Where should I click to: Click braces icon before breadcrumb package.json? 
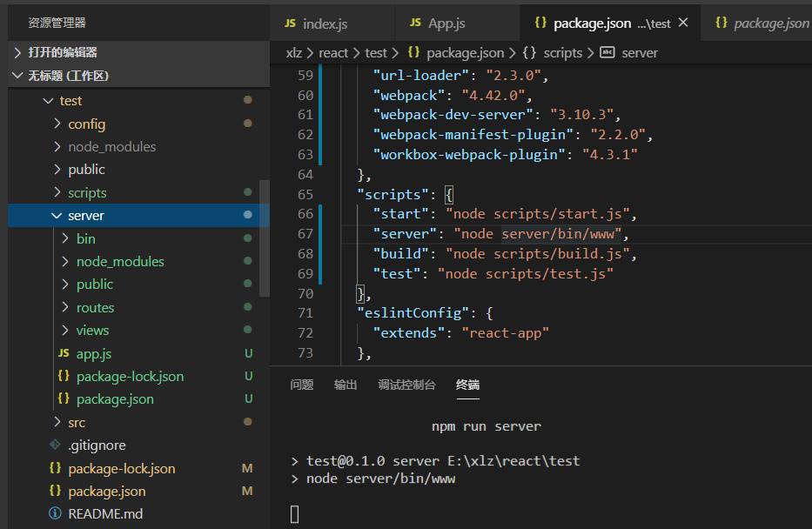(x=413, y=52)
